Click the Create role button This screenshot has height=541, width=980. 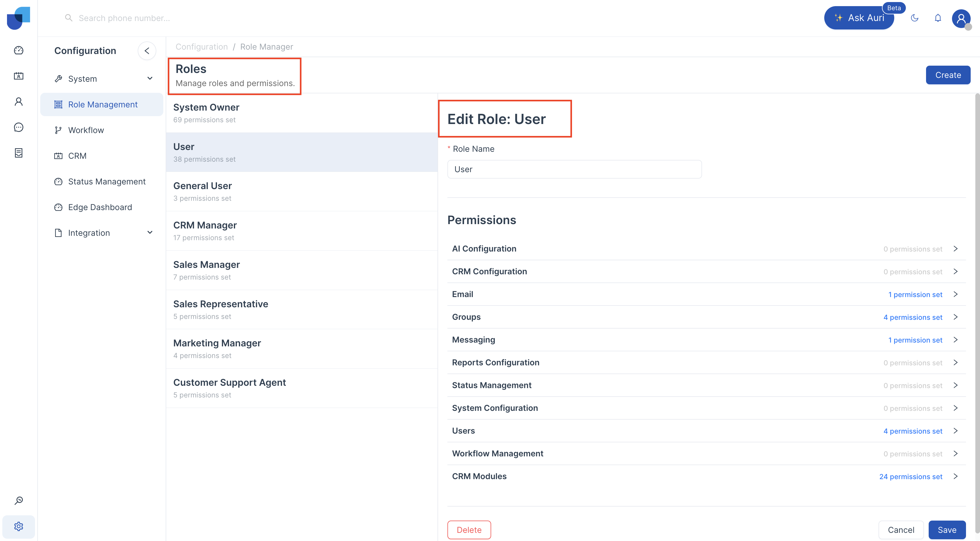948,75
